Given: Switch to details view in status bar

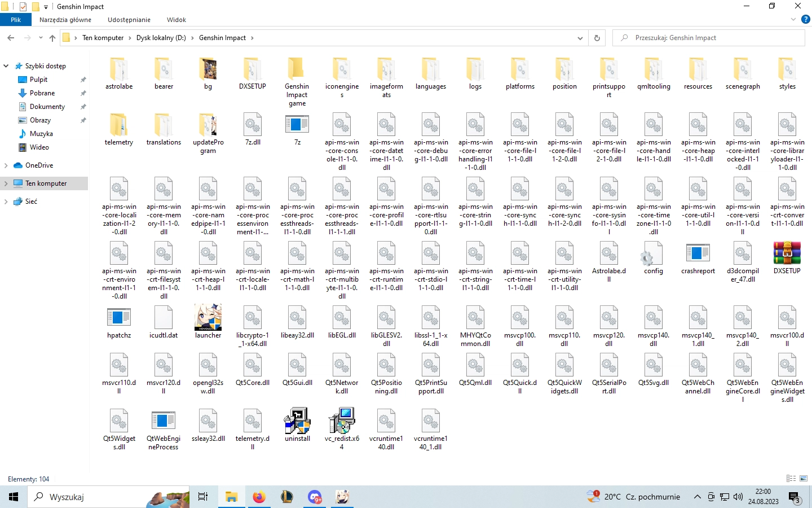Looking at the screenshot, I should (x=791, y=479).
